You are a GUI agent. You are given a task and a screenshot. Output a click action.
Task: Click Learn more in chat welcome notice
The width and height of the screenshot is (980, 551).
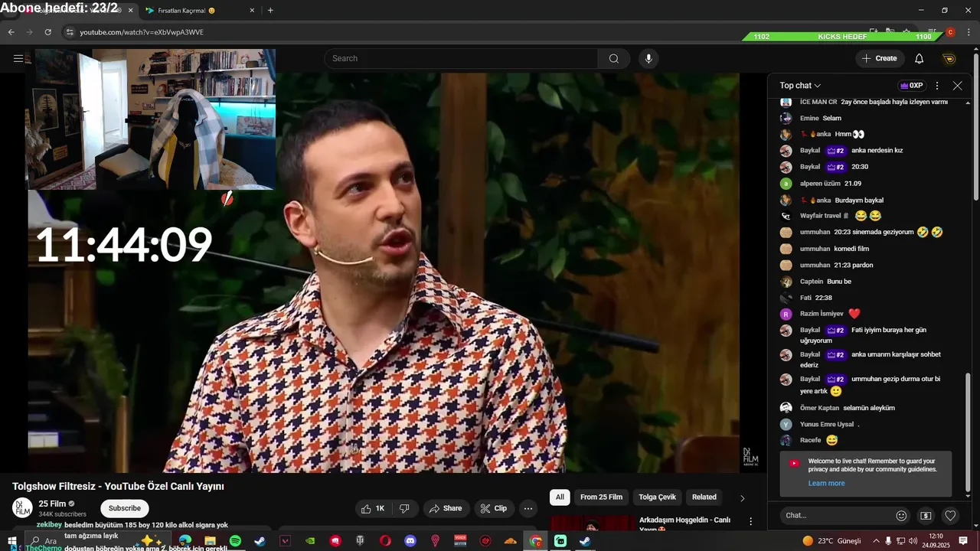[x=826, y=484]
